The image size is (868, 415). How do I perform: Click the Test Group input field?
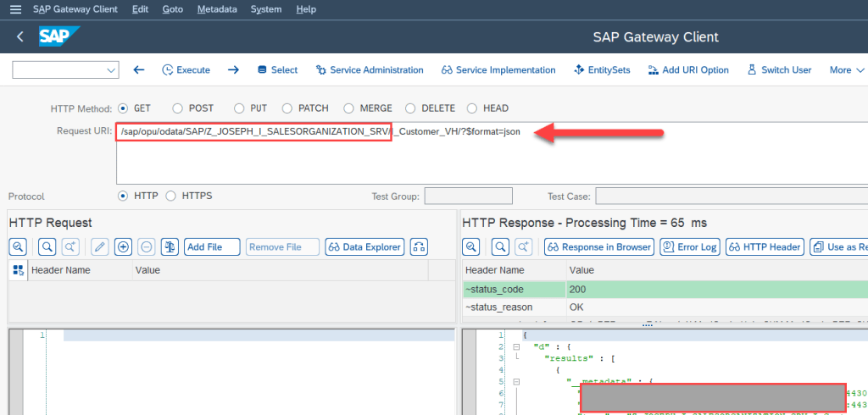tap(468, 196)
